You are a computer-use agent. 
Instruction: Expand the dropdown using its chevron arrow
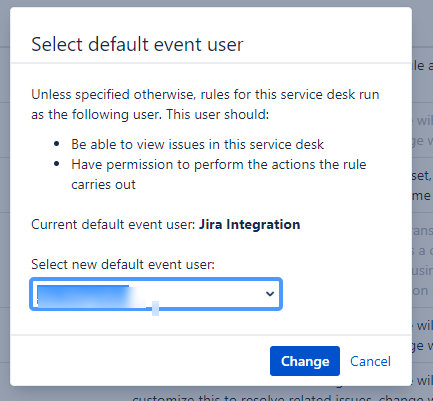click(x=270, y=294)
